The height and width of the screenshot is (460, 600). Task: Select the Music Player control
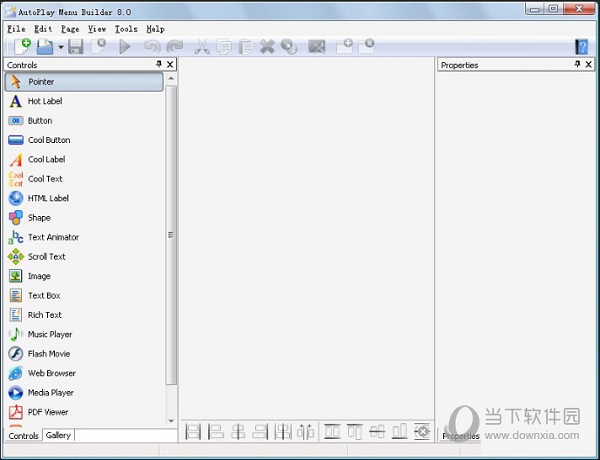(x=84, y=334)
